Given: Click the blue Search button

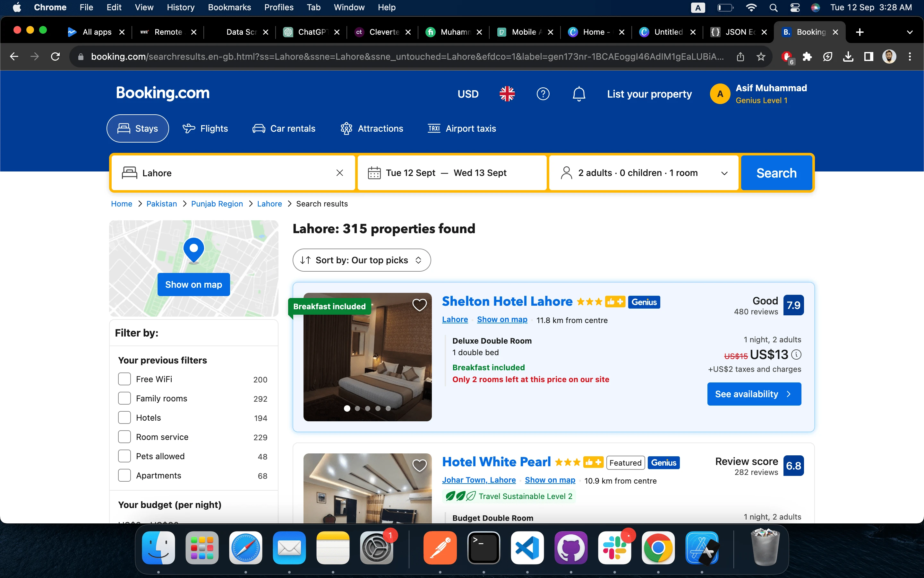Looking at the screenshot, I should [776, 173].
